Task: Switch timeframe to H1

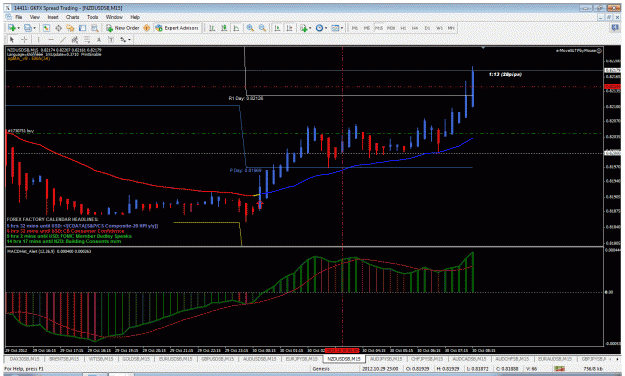Action: pyautogui.click(x=403, y=28)
